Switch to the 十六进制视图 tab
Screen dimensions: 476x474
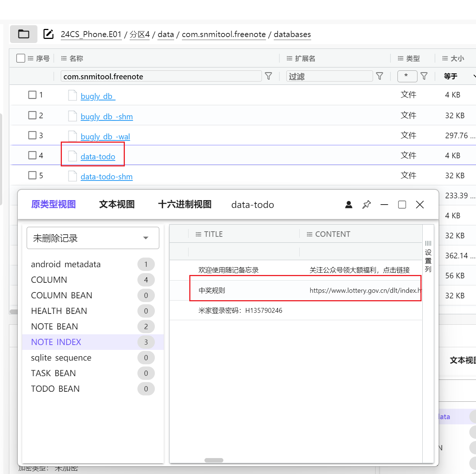pyautogui.click(x=184, y=204)
